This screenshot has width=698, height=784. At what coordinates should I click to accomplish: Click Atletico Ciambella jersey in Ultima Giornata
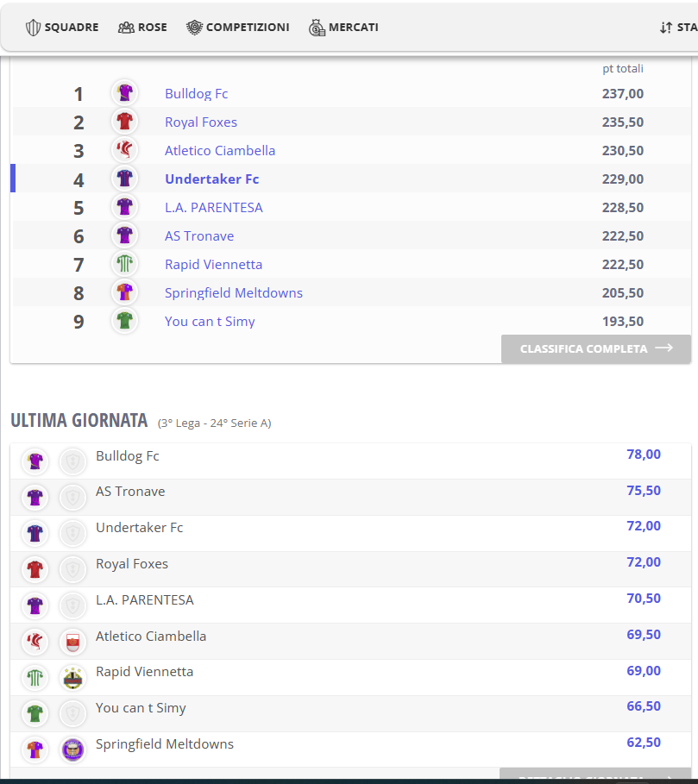35,642
